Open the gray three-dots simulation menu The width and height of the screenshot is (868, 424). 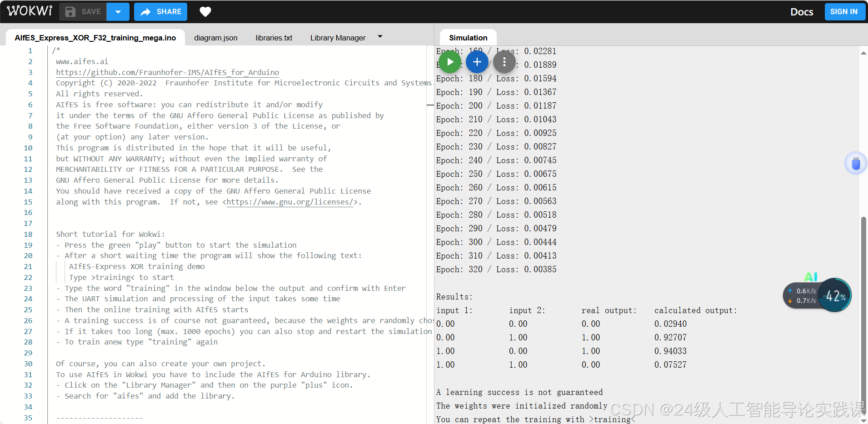504,62
